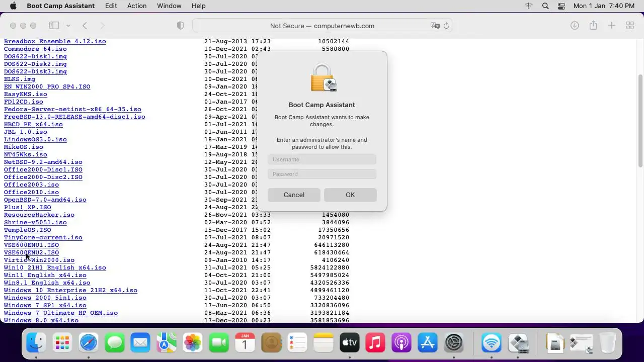Open Control Center in the menu bar
Viewport: 644px width, 362px height.
tap(561, 6)
